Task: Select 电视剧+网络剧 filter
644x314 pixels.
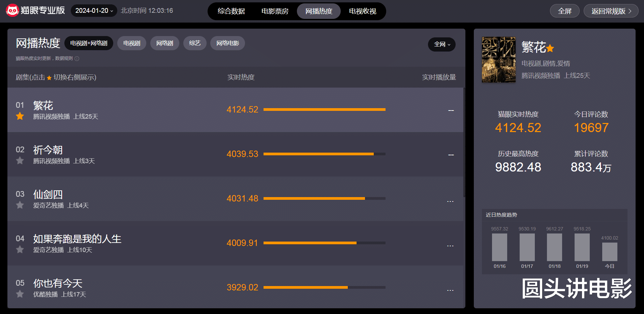Action: click(x=89, y=43)
